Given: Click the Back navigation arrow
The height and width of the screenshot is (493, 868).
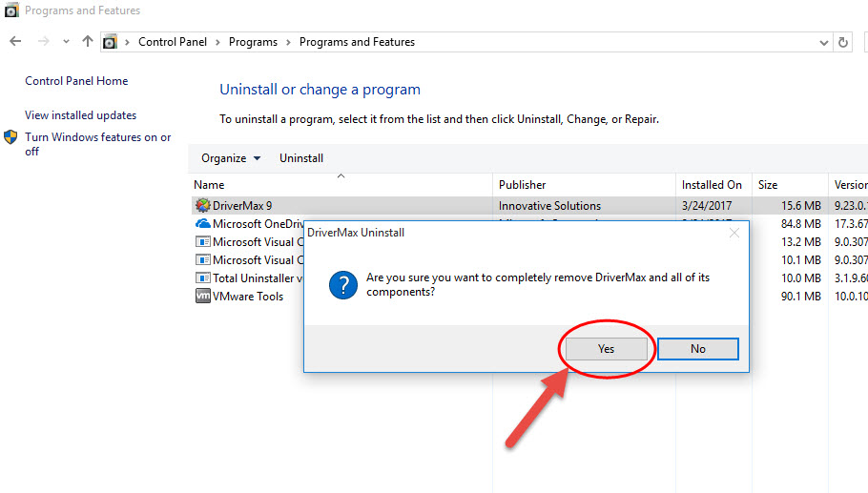Looking at the screenshot, I should pos(15,42).
